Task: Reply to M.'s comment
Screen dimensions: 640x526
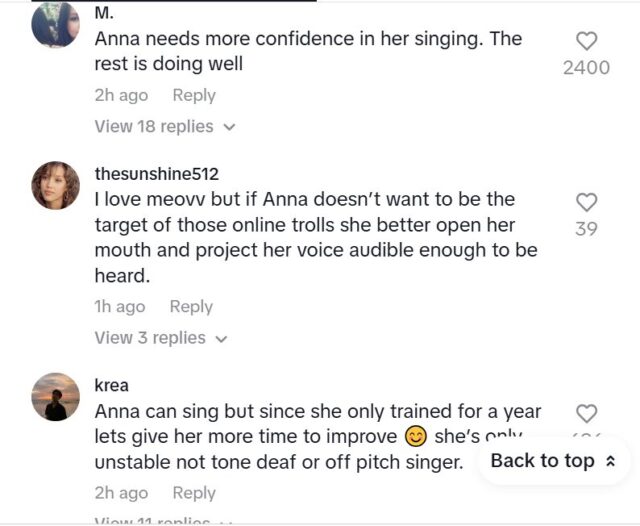Action: tap(194, 95)
